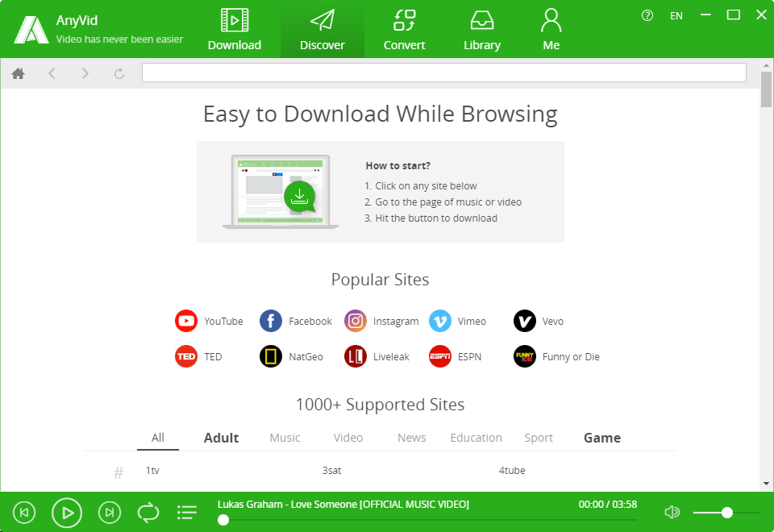Click the Vevo text link
This screenshot has width=774, height=532.
point(553,322)
